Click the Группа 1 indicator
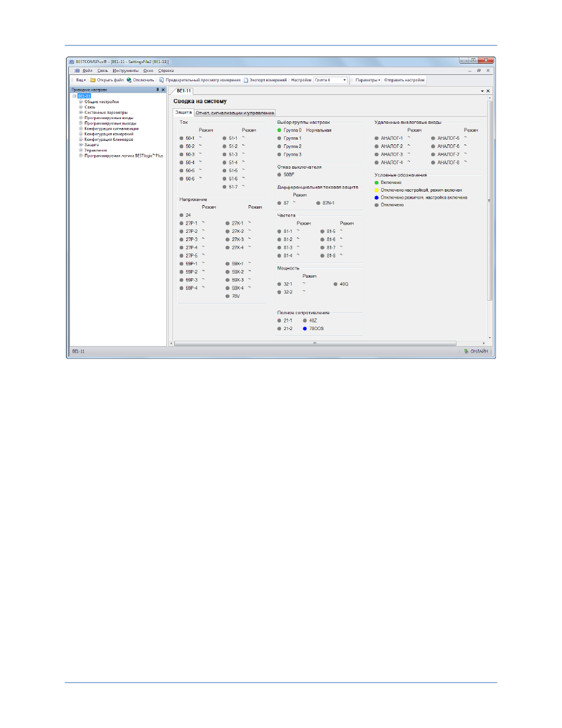The image size is (562, 728). coord(279,139)
